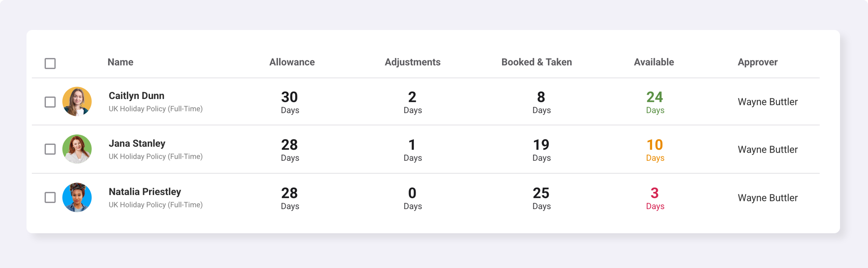Viewport: 868px width, 268px height.
Task: Click Caitlyn Dunn's 24 available days
Action: [655, 102]
